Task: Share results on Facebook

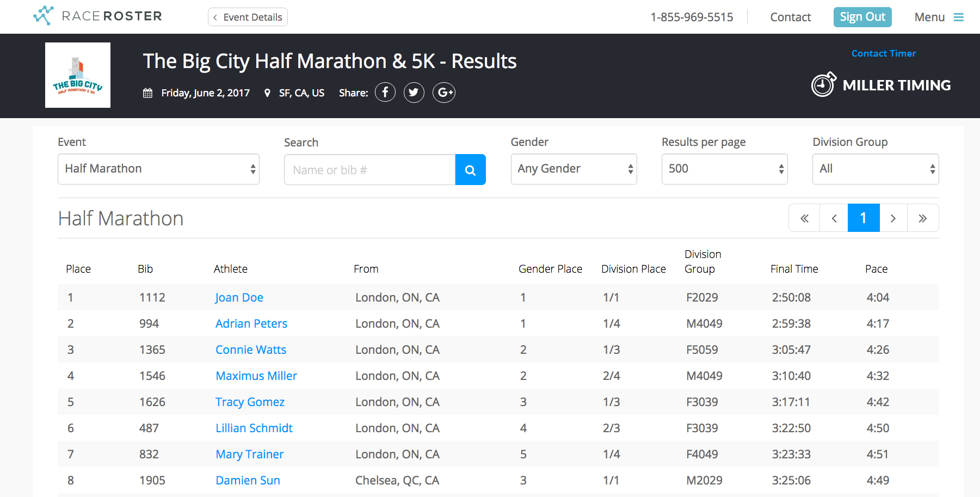Action: click(385, 93)
